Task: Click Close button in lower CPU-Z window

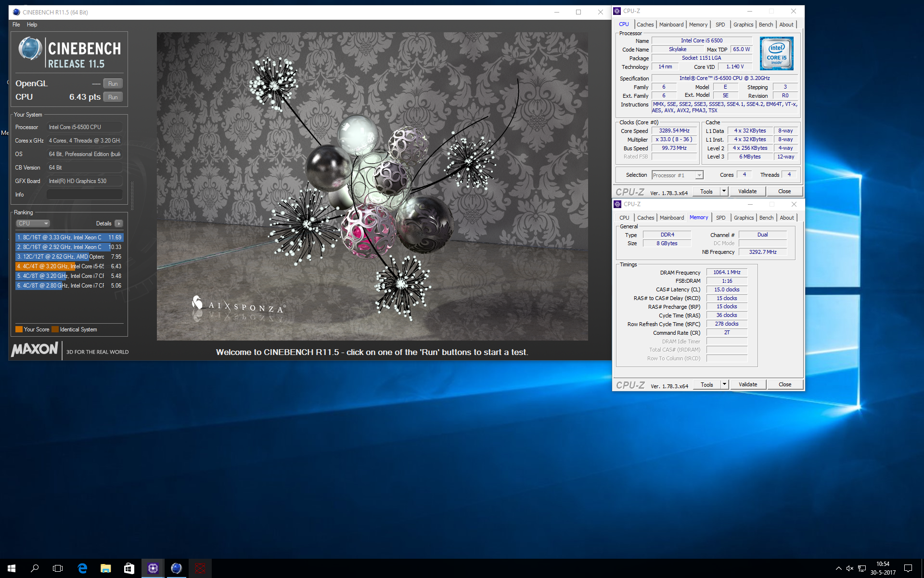Action: point(785,384)
